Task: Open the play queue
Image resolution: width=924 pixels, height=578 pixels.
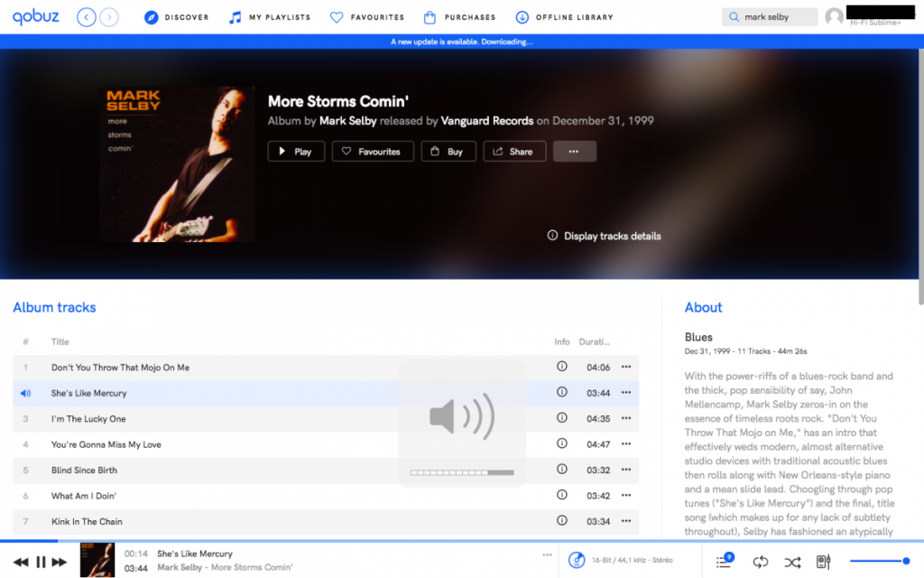Action: tap(725, 561)
